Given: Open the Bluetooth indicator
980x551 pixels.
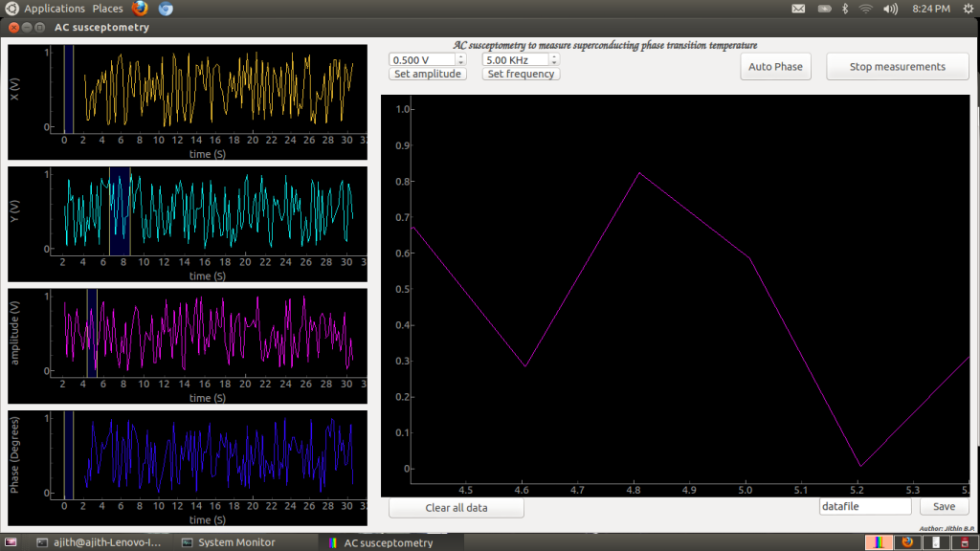Looking at the screenshot, I should (845, 9).
